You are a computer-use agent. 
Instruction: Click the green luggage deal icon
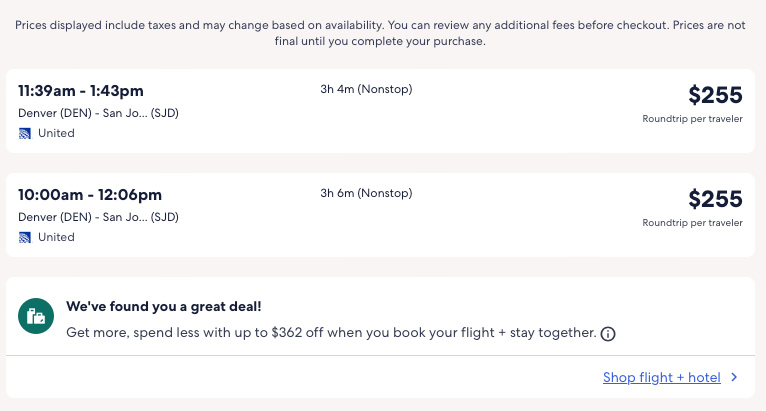pyautogui.click(x=36, y=318)
